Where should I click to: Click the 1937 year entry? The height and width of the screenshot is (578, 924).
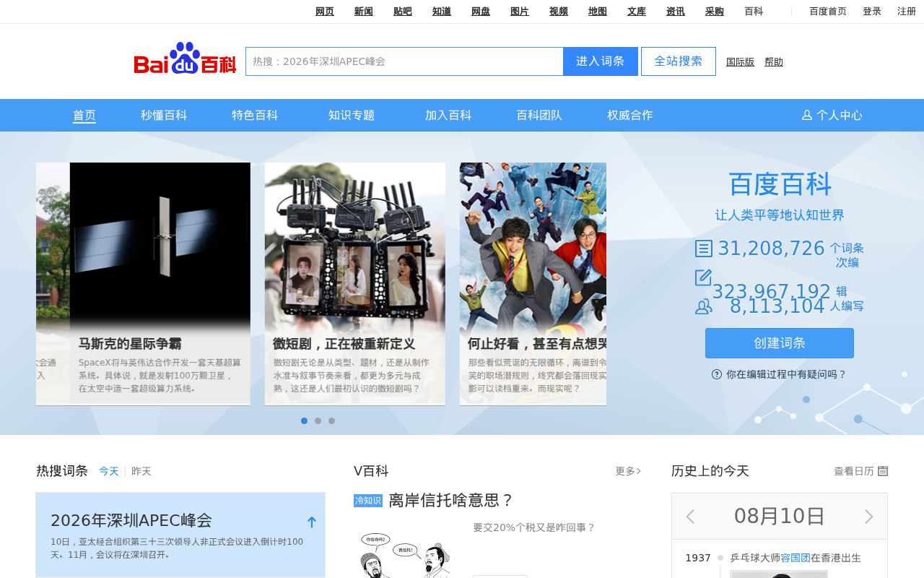[698, 558]
